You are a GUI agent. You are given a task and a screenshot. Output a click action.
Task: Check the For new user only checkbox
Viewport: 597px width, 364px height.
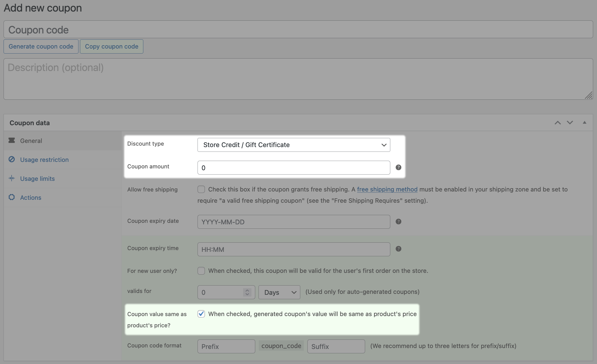(201, 270)
